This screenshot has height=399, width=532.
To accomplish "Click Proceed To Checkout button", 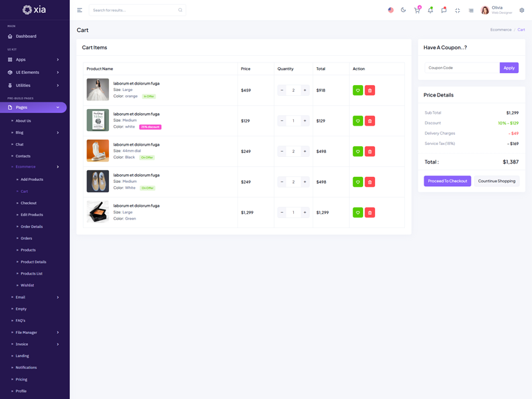I will pos(448,181).
